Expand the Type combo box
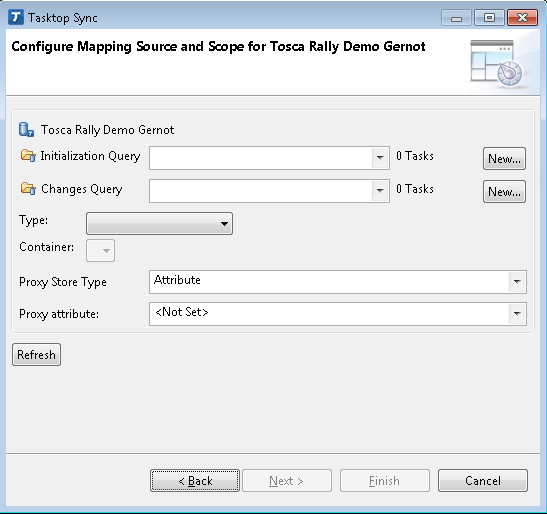 (x=159, y=223)
